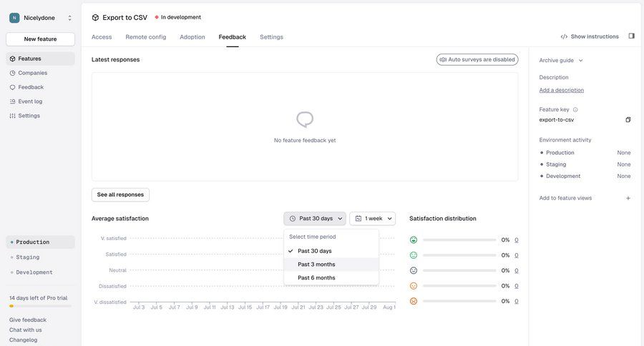Screen dimensions: 644x346
Task: Click the very satisfied count link 0
Action: tap(516, 240)
